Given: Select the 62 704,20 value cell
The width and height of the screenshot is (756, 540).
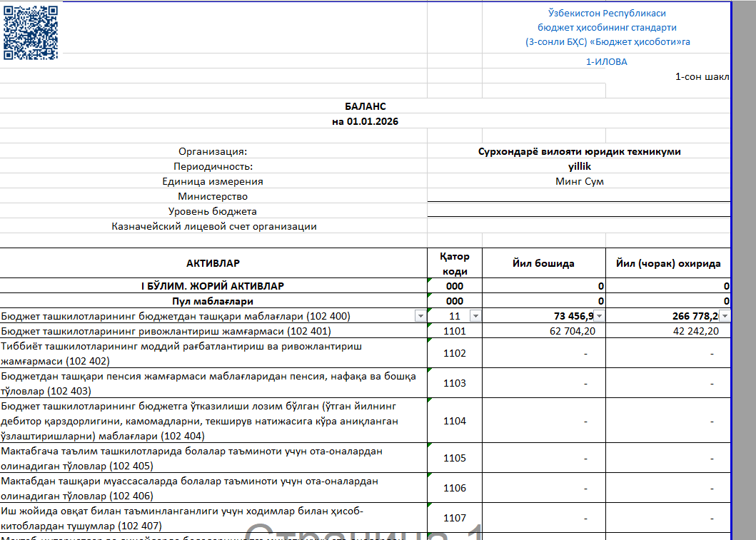Looking at the screenshot, I should (x=543, y=331).
